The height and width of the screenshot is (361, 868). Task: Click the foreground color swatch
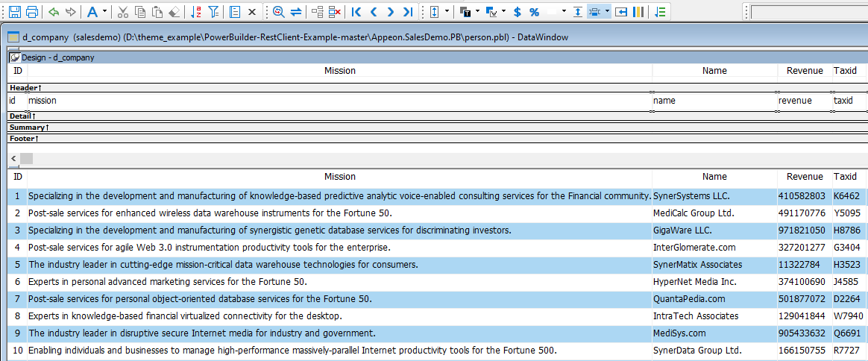(x=465, y=12)
